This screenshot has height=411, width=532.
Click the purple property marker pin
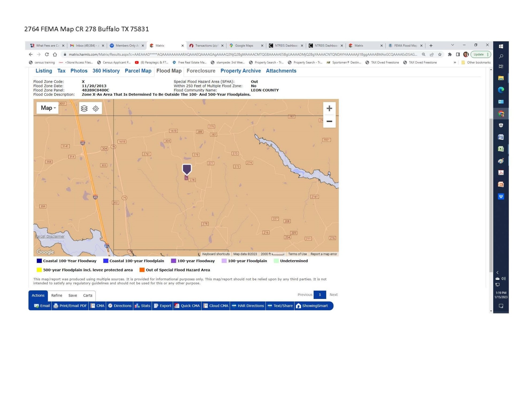(x=187, y=170)
